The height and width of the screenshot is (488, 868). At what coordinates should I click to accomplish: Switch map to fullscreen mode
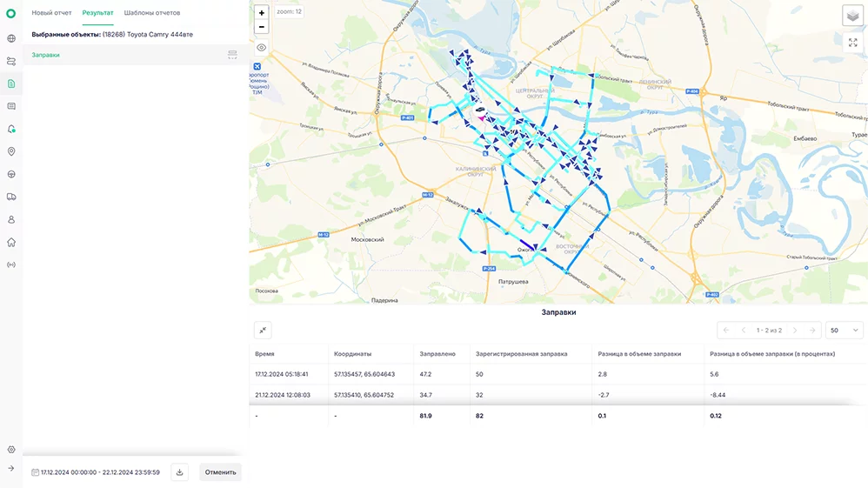click(x=852, y=43)
